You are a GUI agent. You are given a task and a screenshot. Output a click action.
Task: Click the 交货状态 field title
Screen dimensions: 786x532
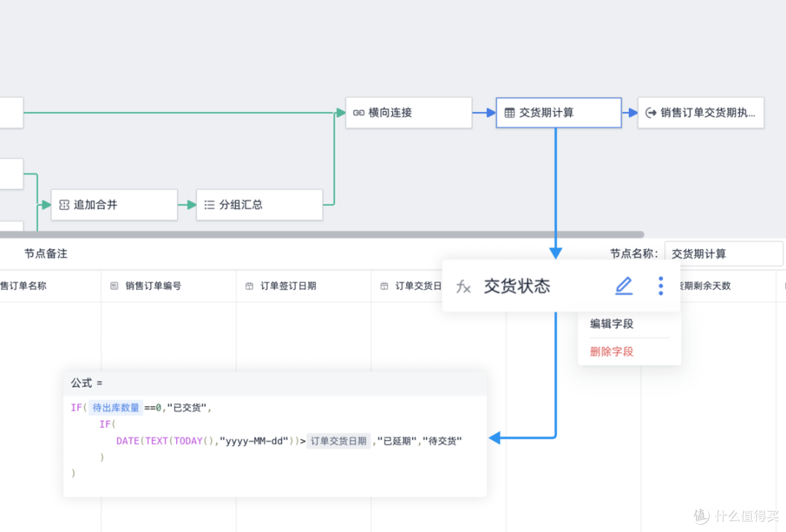tap(517, 286)
